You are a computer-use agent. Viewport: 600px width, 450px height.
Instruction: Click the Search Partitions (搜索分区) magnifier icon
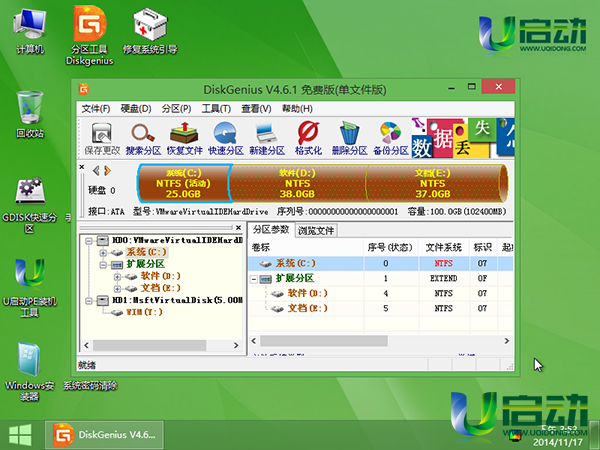click(x=143, y=138)
